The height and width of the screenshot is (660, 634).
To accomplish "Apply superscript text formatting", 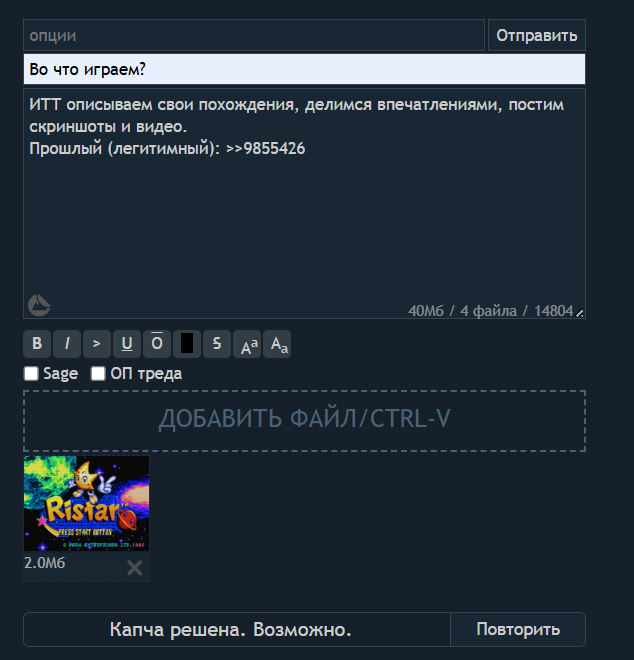I will 247,344.
